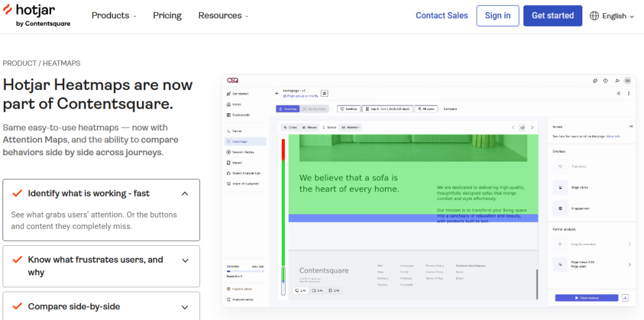Expand the Insights available row

click(x=592, y=245)
